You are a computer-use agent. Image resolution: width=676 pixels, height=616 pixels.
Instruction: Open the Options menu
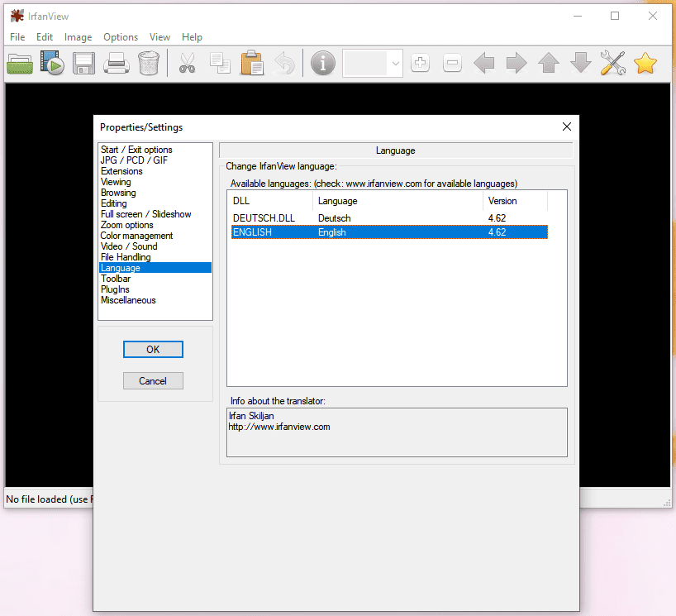tap(121, 37)
